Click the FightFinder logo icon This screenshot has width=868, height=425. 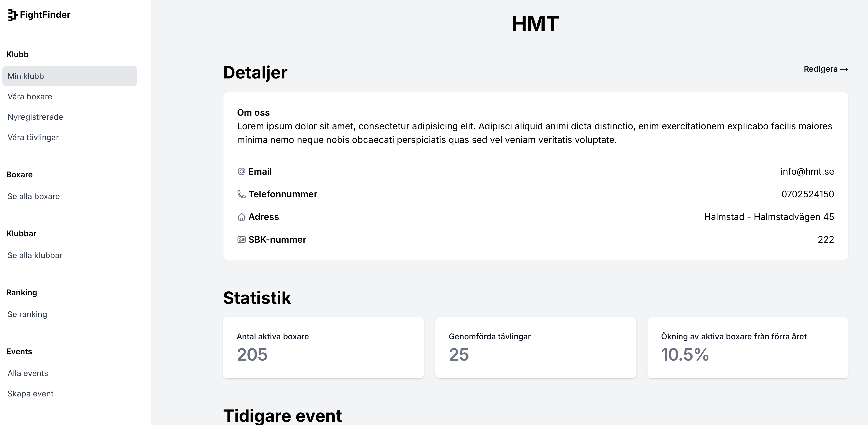tap(12, 15)
